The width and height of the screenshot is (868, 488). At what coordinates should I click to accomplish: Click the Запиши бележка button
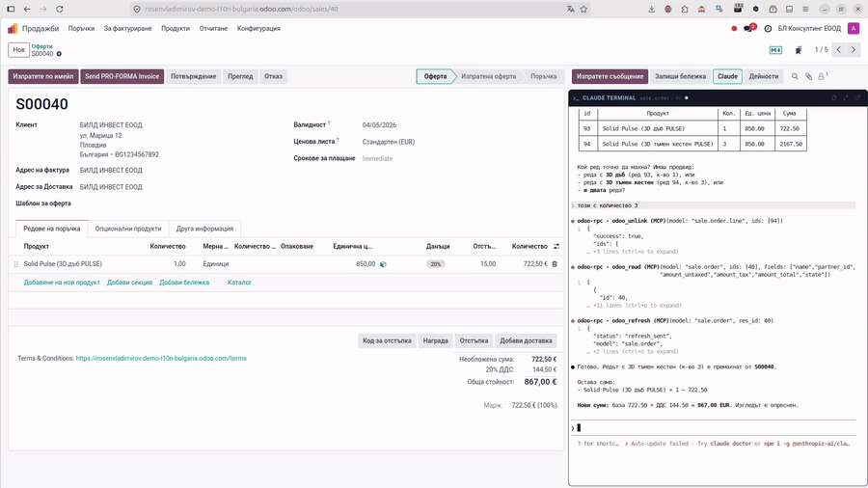[x=680, y=76]
